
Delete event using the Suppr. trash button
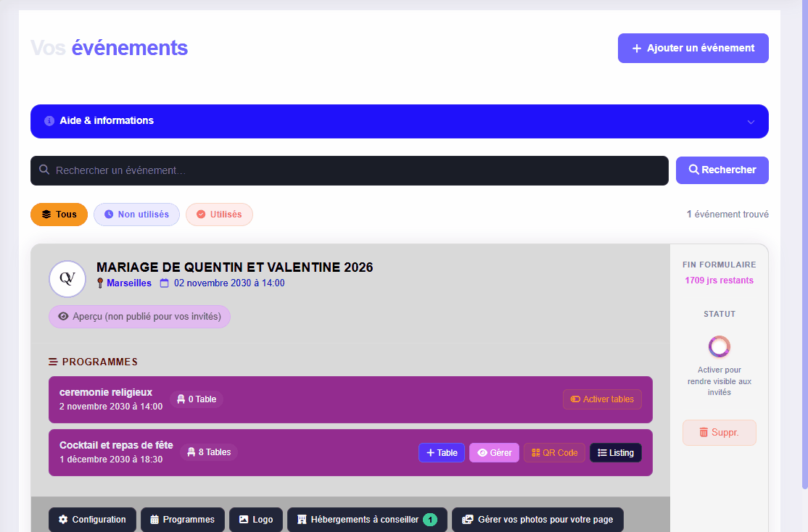(x=719, y=433)
